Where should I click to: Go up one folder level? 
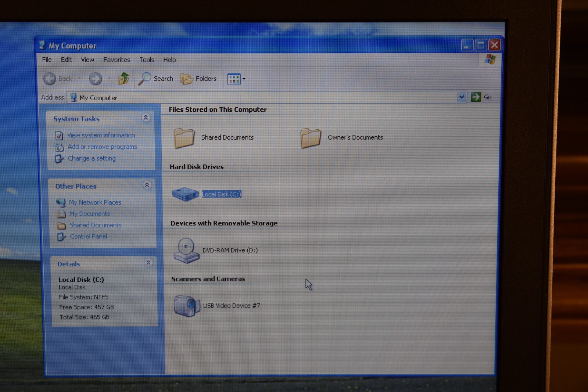coord(123,78)
